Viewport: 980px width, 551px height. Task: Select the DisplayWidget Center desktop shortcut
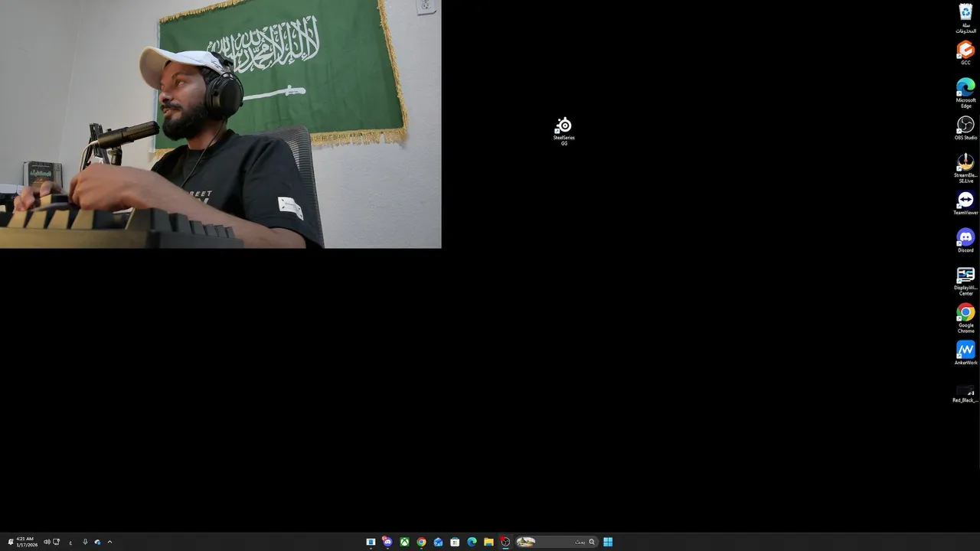tap(965, 280)
